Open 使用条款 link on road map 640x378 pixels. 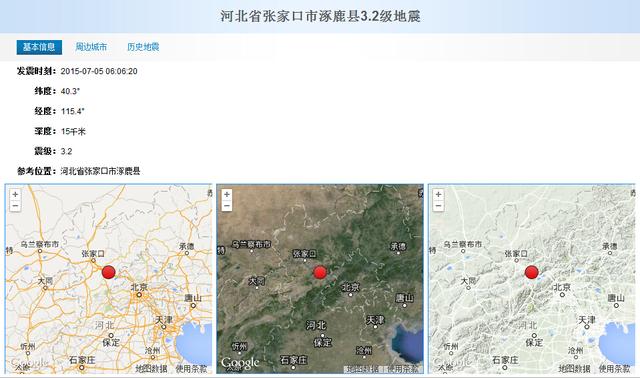[191, 369]
